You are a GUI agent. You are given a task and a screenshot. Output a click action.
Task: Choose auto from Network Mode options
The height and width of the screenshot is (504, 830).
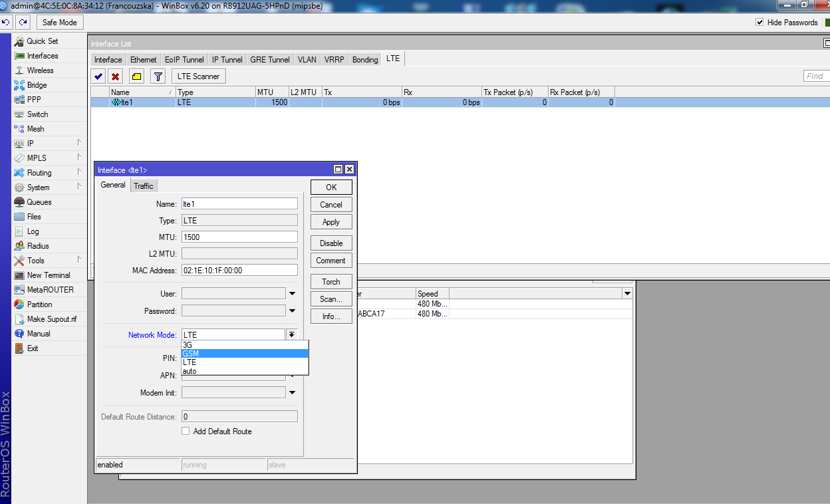[x=244, y=371]
